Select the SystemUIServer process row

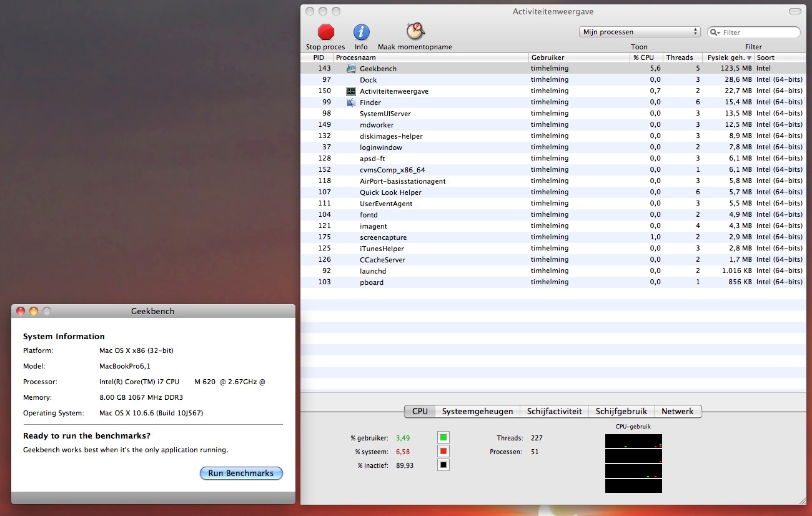coord(553,114)
